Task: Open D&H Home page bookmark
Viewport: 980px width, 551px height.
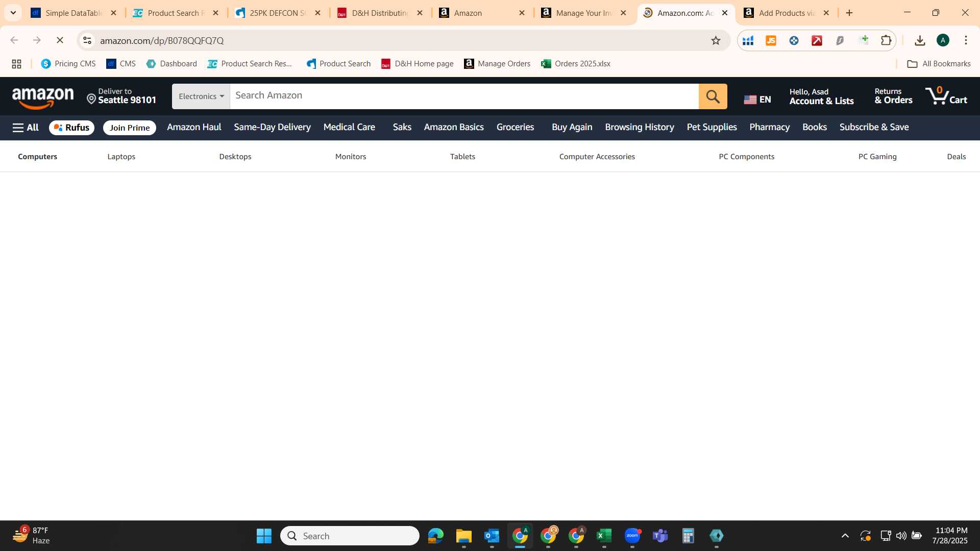Action: click(417, 64)
